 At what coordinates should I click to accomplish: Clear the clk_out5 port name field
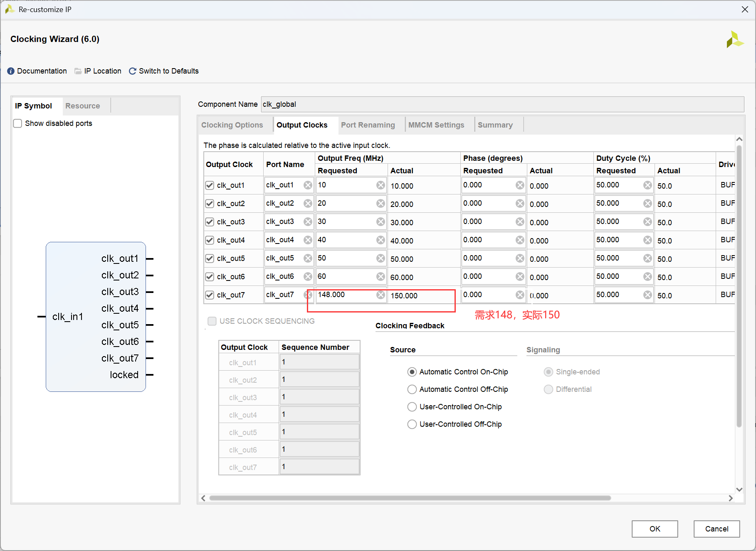click(308, 258)
